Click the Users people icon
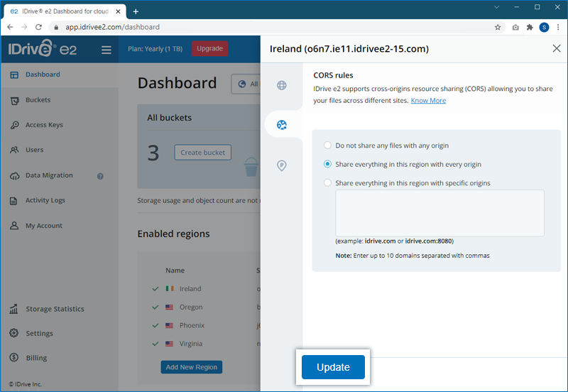 (x=14, y=150)
